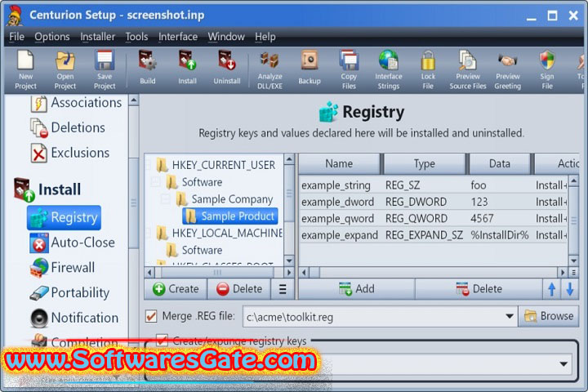Click Browse for .REG file

549,316
